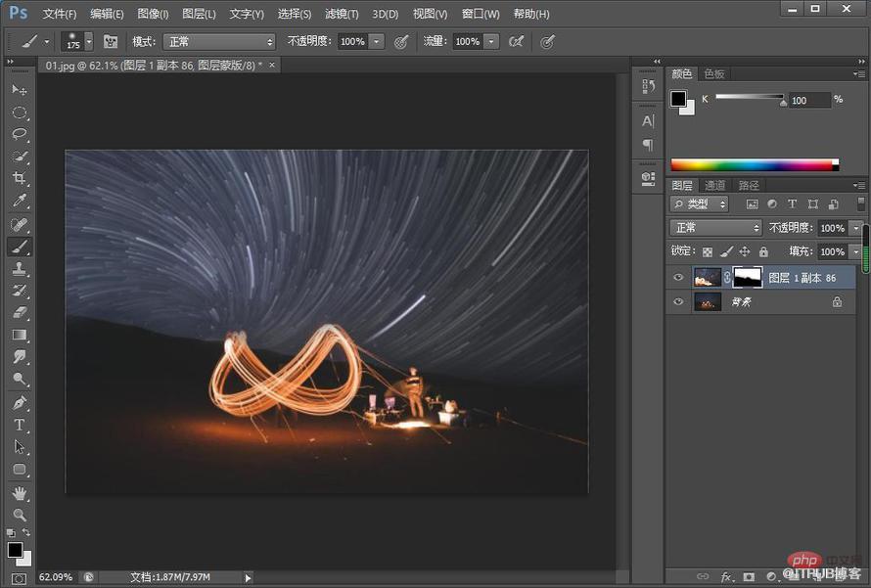Select the Dodge tool
The image size is (871, 588).
[x=20, y=380]
